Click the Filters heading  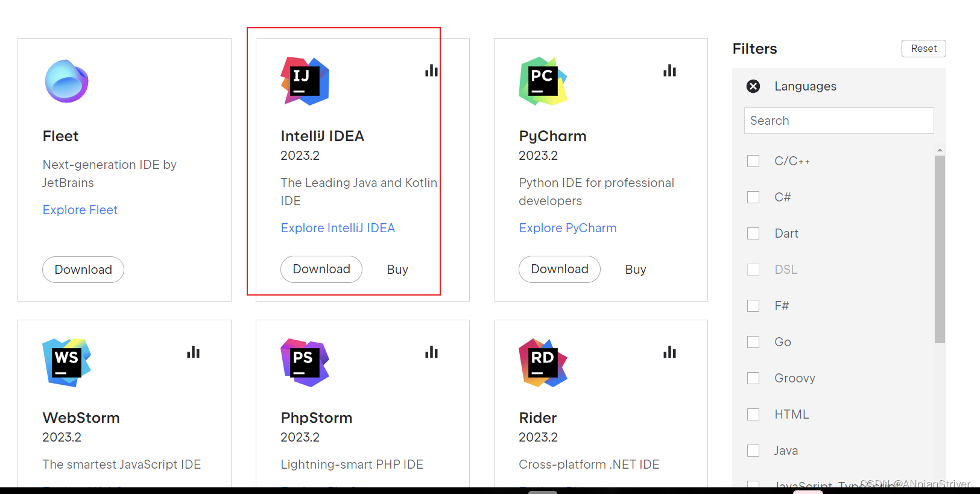tap(754, 49)
